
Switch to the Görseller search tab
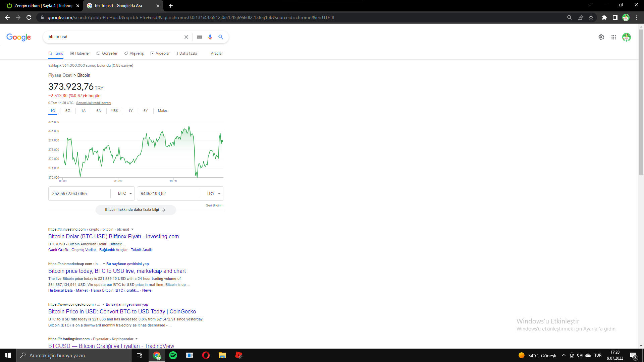(107, 53)
